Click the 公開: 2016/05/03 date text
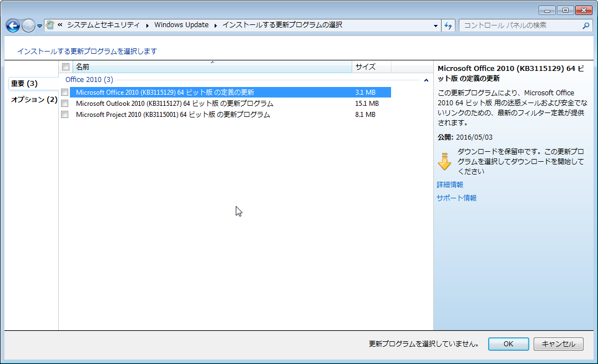Image resolution: width=598 pixels, height=364 pixels. (465, 137)
